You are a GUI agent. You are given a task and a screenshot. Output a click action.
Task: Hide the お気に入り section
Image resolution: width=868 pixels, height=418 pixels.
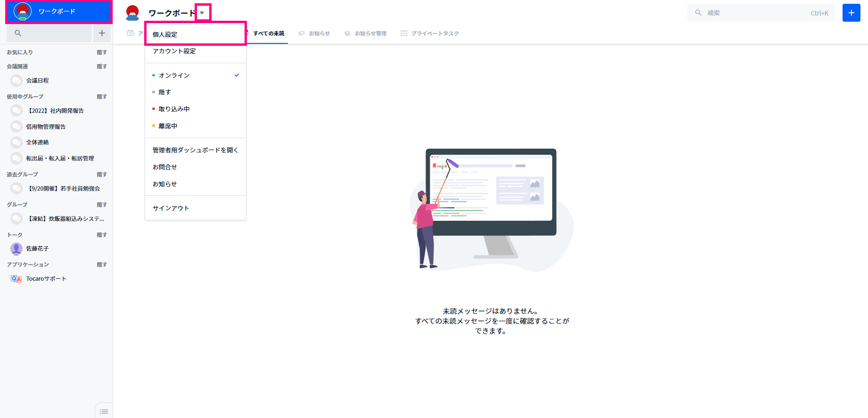[x=102, y=52]
